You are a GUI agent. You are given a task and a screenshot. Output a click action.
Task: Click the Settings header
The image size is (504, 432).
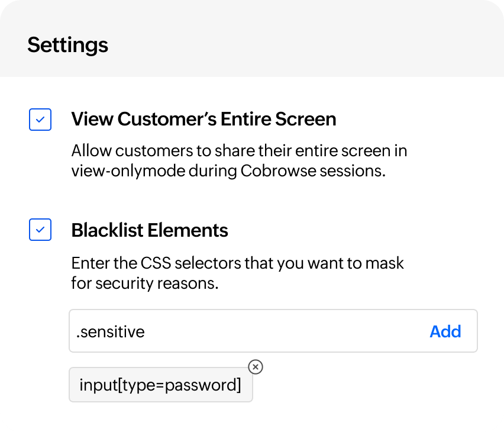(67, 44)
